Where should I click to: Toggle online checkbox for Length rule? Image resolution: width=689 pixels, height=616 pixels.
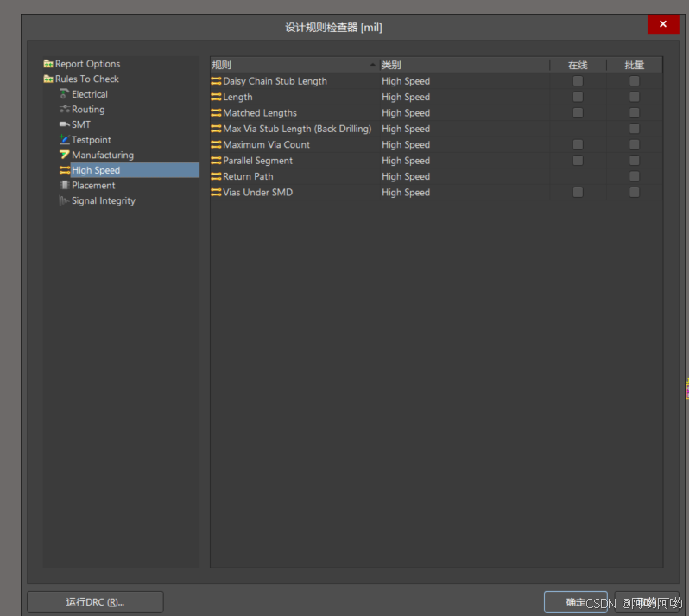click(x=578, y=97)
